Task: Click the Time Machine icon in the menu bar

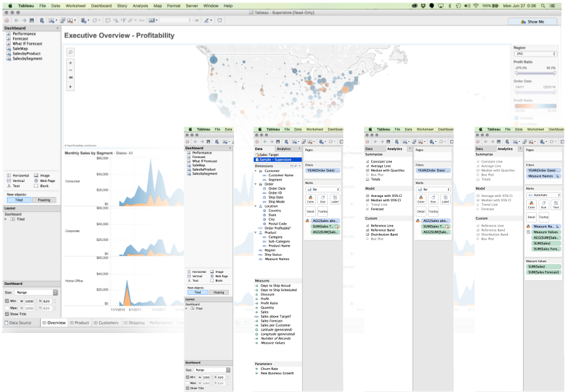Action: coord(458,6)
